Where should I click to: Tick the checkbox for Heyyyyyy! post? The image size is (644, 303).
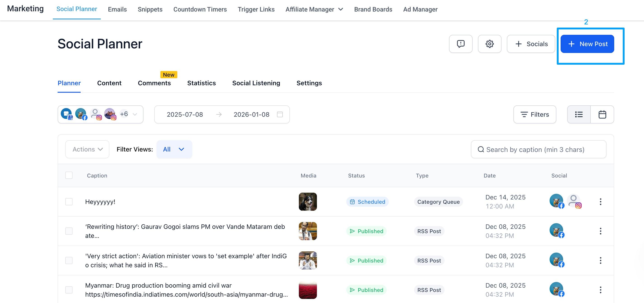[69, 202]
